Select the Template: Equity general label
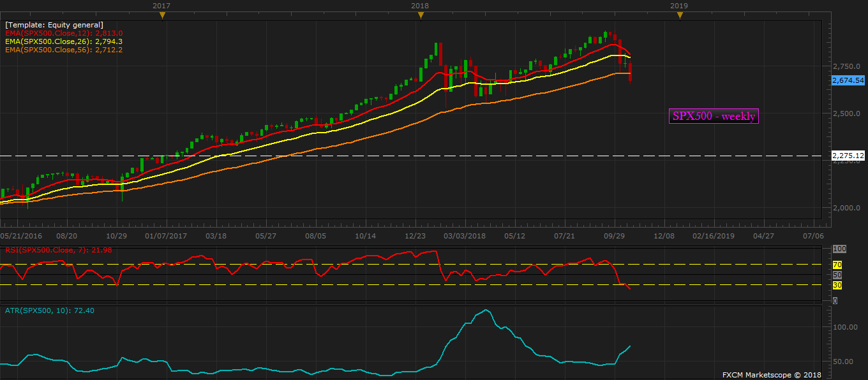Image resolution: width=868 pixels, height=380 pixels. pos(54,25)
